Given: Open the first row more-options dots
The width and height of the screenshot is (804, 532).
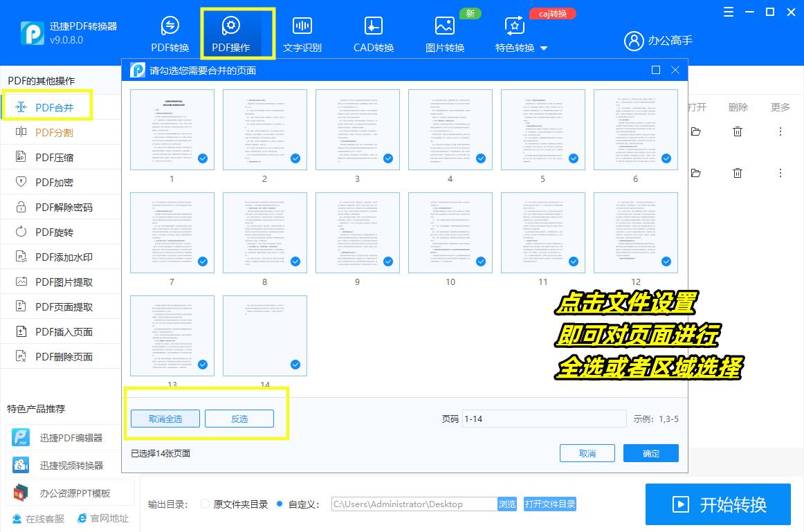Looking at the screenshot, I should [780, 131].
